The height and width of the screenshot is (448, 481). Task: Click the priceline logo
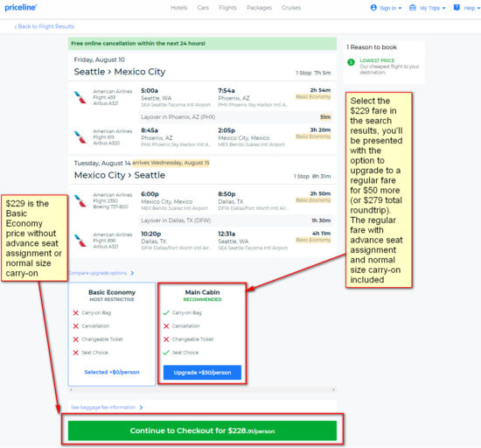click(21, 7)
